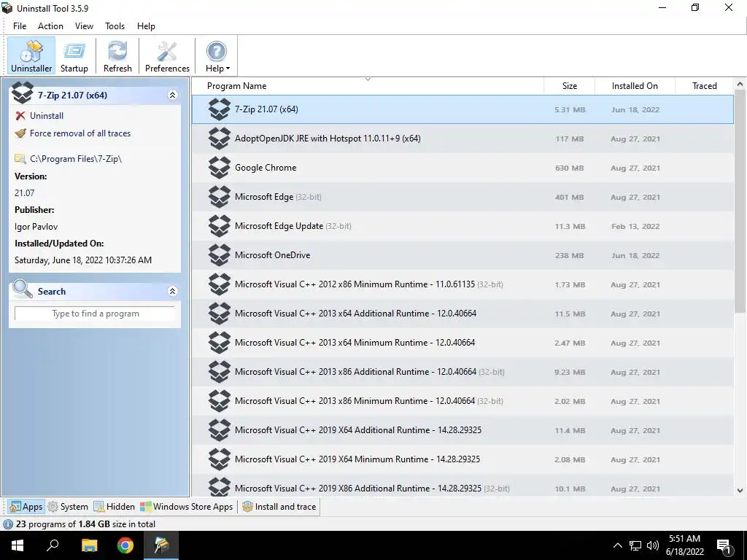This screenshot has height=560, width=747.
Task: Click the 630 MB size value
Action: click(x=569, y=168)
